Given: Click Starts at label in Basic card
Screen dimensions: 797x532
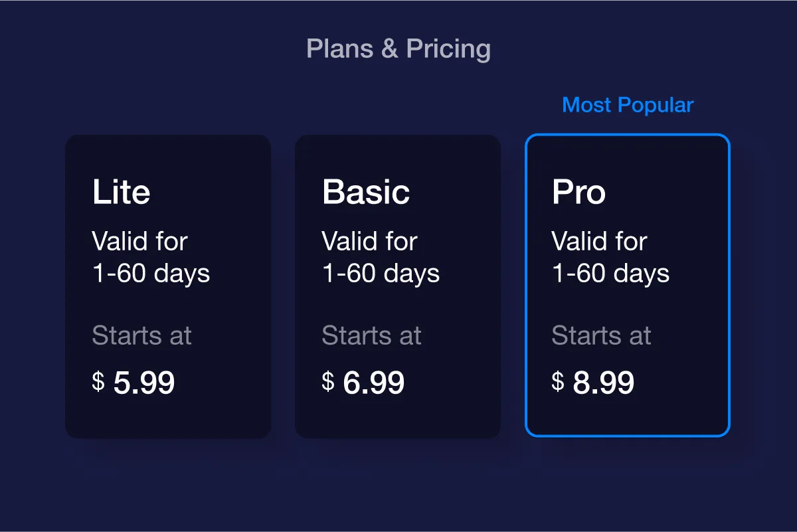Looking at the screenshot, I should (371, 335).
